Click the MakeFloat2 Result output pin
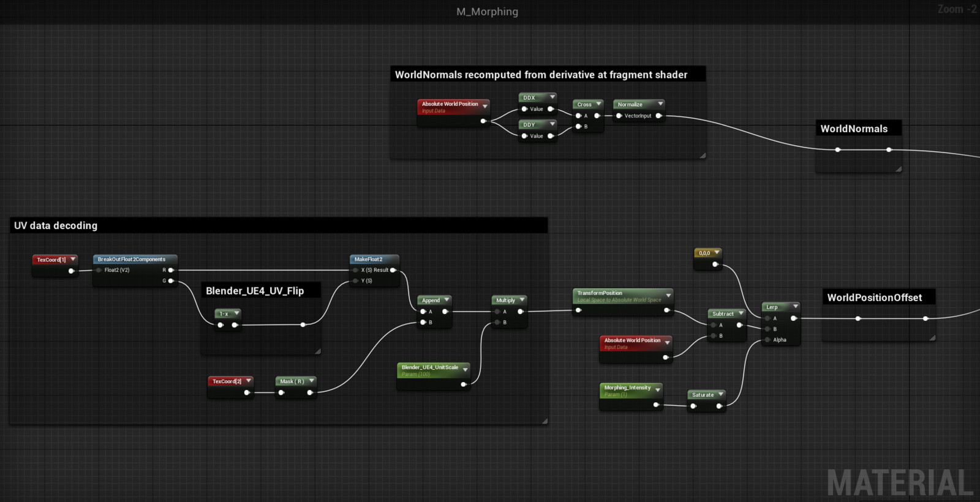The height and width of the screenshot is (502, 980). tap(393, 270)
